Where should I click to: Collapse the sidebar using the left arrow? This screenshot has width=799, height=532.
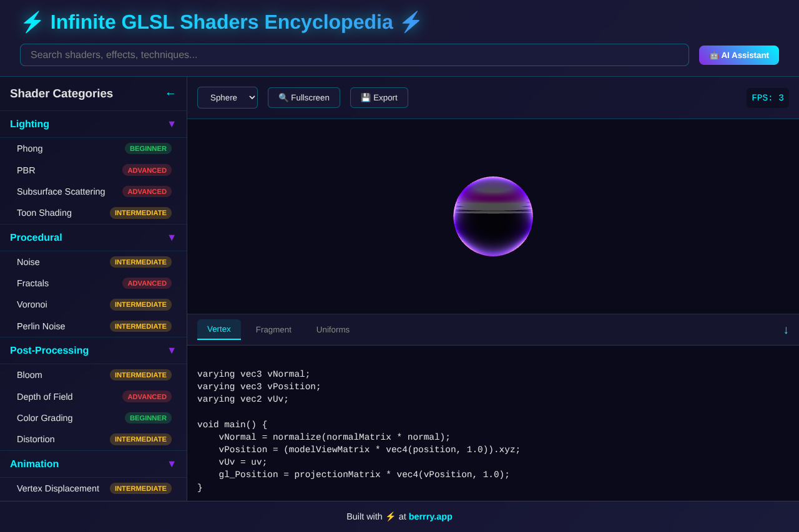[170, 93]
